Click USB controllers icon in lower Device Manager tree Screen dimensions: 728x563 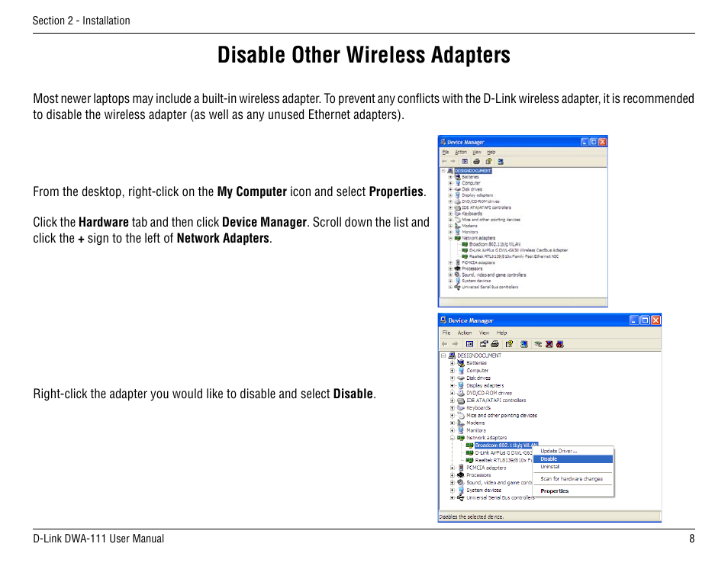click(x=461, y=497)
